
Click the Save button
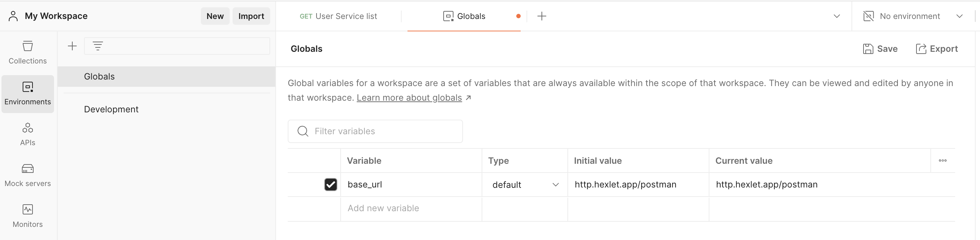pyautogui.click(x=880, y=49)
